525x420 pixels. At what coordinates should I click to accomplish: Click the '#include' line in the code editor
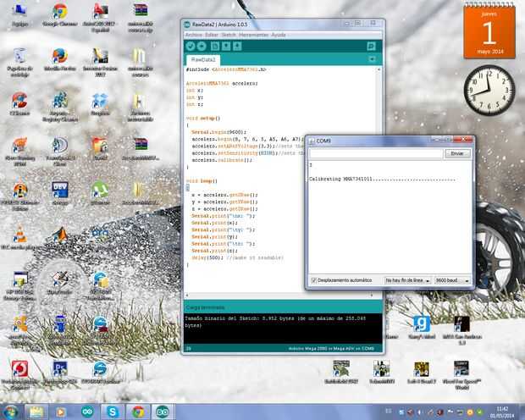point(226,69)
